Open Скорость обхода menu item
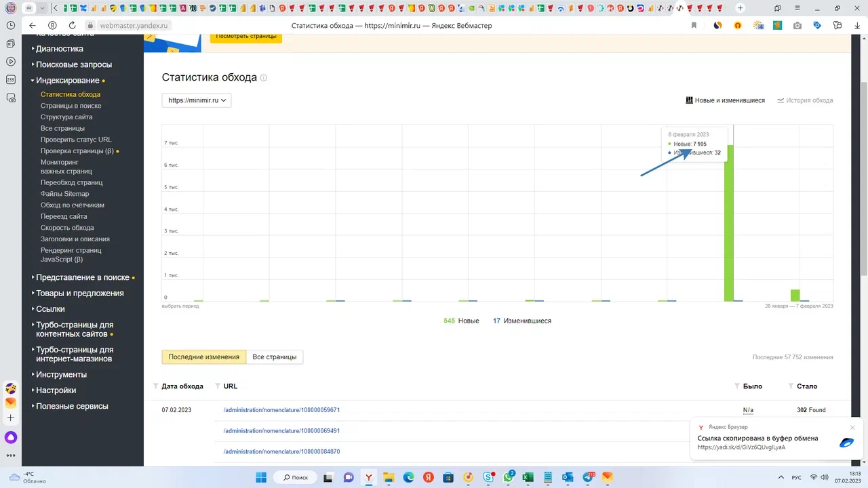The width and height of the screenshot is (868, 488). 67,228
